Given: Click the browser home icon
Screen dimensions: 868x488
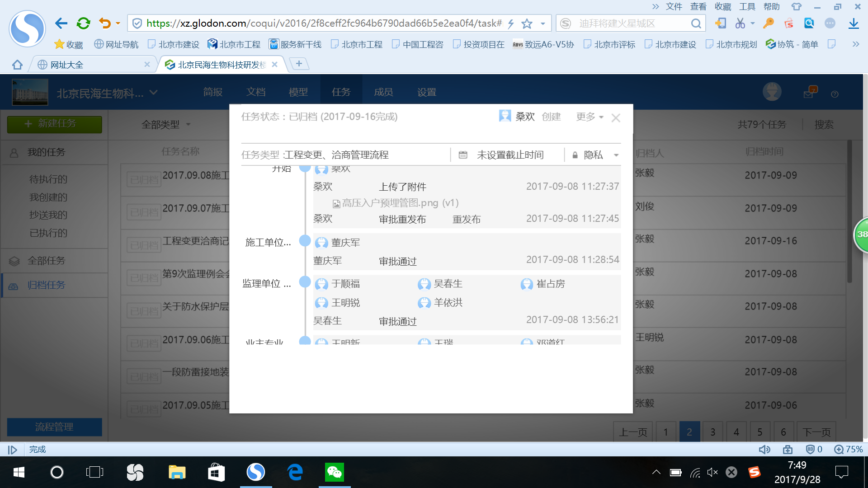Looking at the screenshot, I should pyautogui.click(x=17, y=65).
